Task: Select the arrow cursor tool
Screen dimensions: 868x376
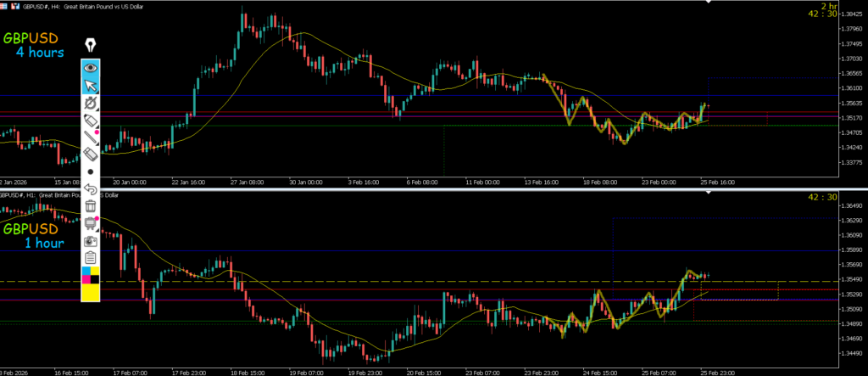Action: tap(91, 86)
